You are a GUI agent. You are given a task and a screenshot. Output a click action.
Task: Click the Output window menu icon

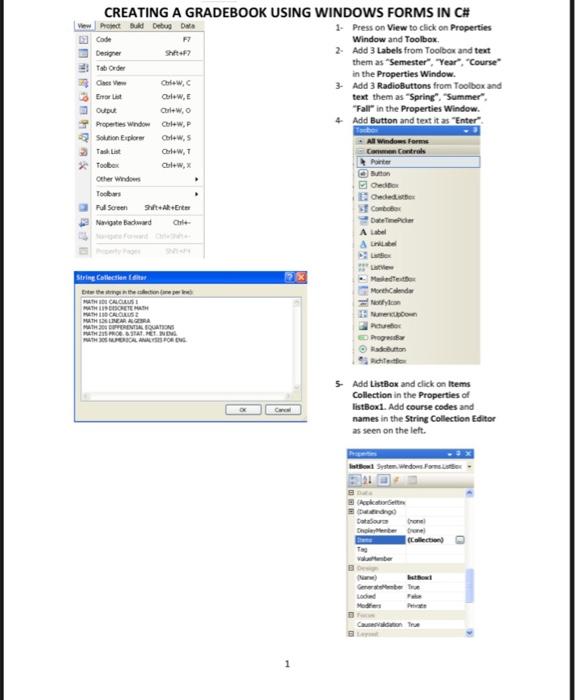(x=83, y=110)
